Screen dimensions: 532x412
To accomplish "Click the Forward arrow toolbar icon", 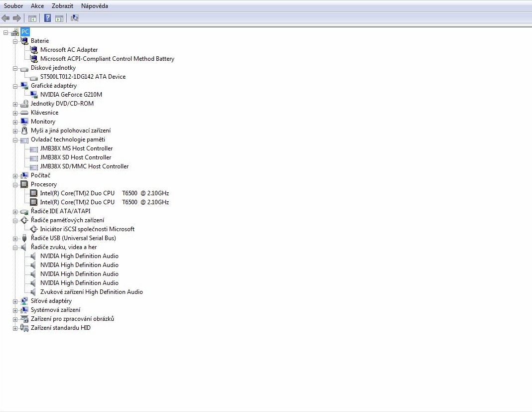I will (16, 18).
